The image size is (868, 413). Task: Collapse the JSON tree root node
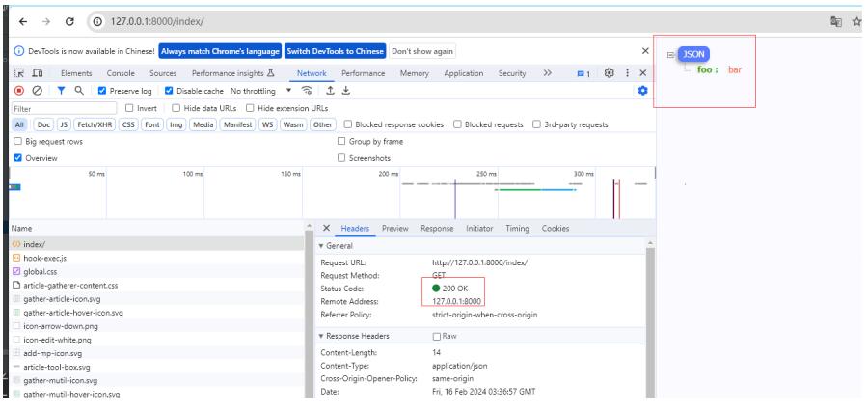tap(671, 55)
